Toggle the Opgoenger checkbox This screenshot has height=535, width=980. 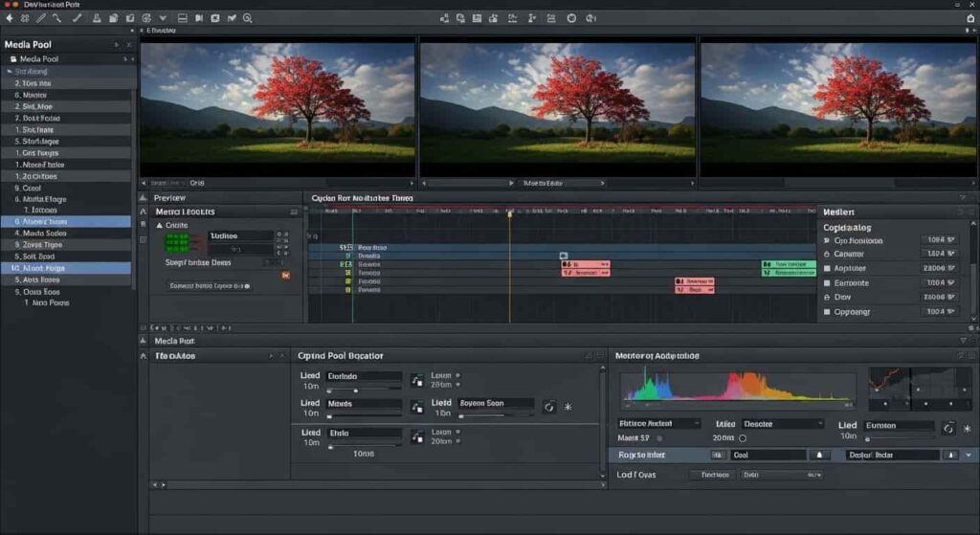coord(827,312)
